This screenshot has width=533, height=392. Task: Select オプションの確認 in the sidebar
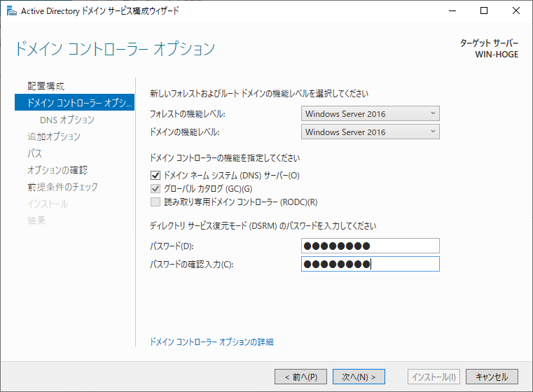point(57,170)
